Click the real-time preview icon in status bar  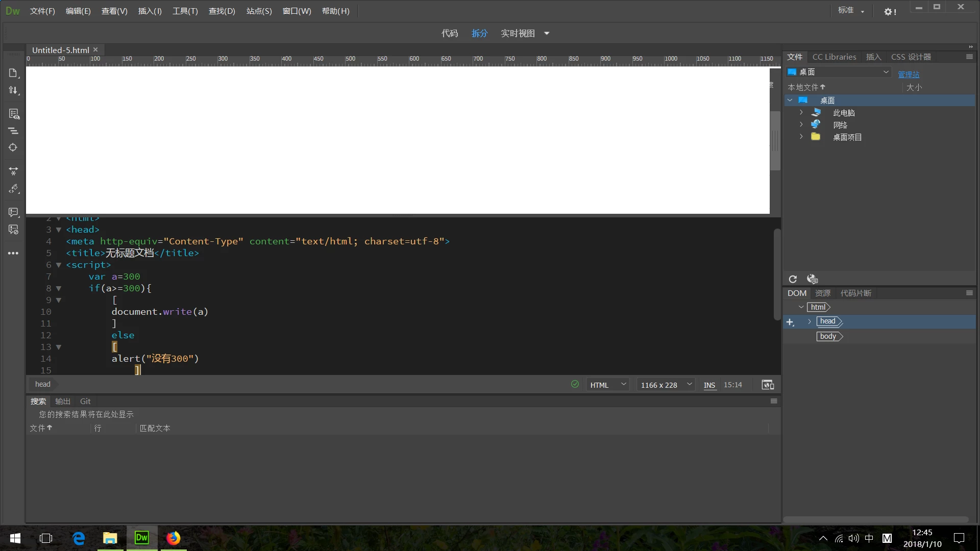[x=768, y=385]
